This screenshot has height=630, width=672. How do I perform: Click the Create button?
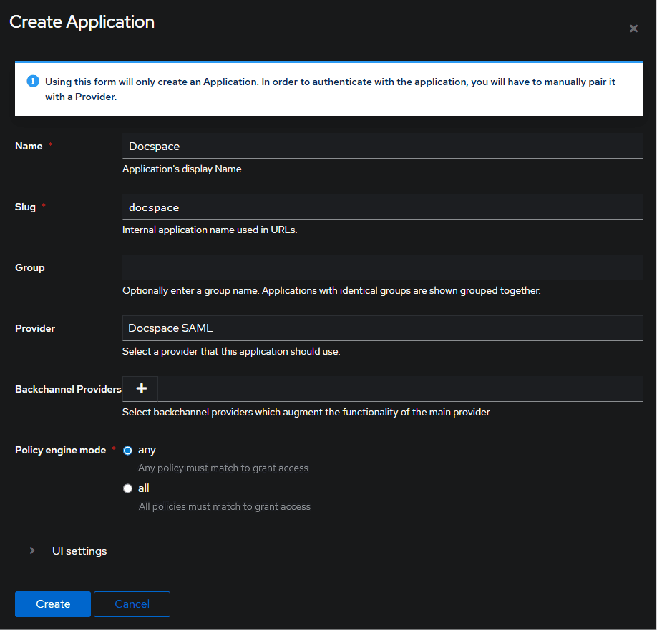(x=53, y=604)
